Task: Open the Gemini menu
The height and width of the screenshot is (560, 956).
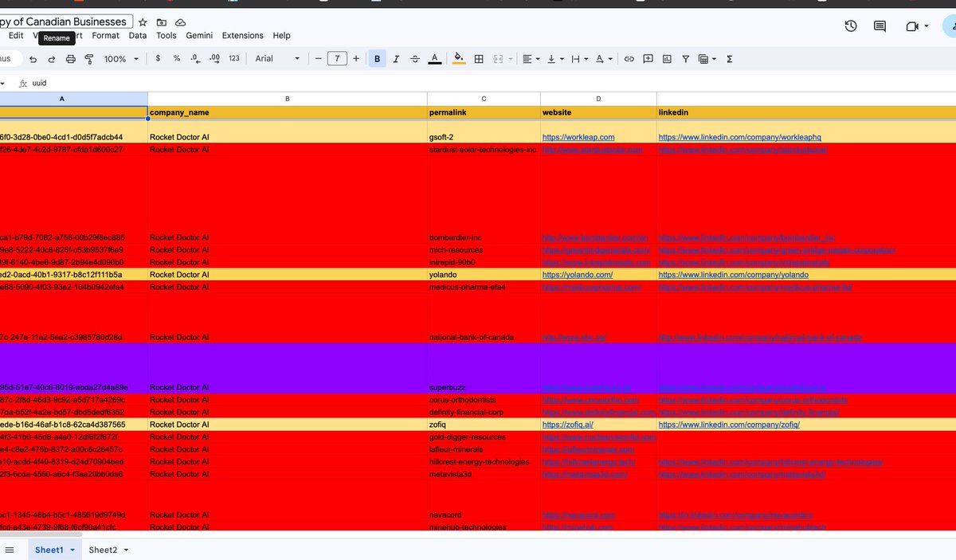Action: 199,36
